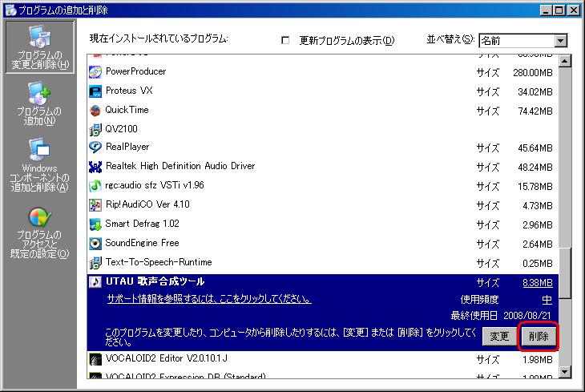Screen dimensions: 585x392
Task: Toggle the 更新プログラムの表示 checkbox
Action: tap(285, 40)
